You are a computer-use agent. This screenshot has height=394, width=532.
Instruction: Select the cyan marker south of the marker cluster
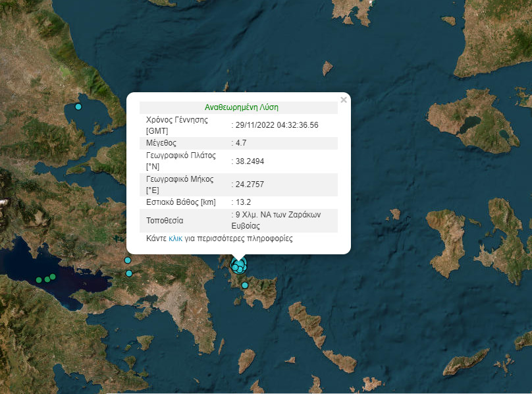tap(245, 285)
